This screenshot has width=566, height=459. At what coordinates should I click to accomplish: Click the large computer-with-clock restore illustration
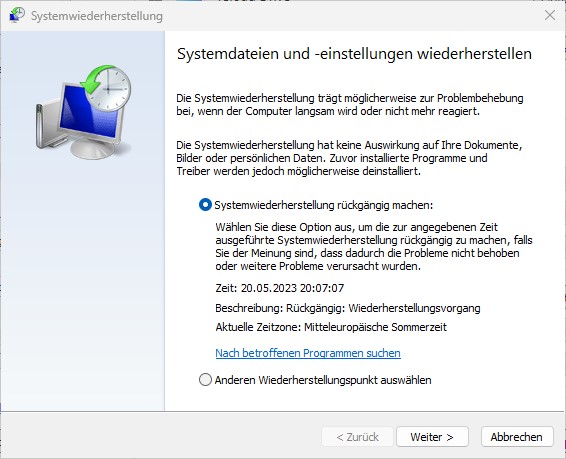click(83, 112)
